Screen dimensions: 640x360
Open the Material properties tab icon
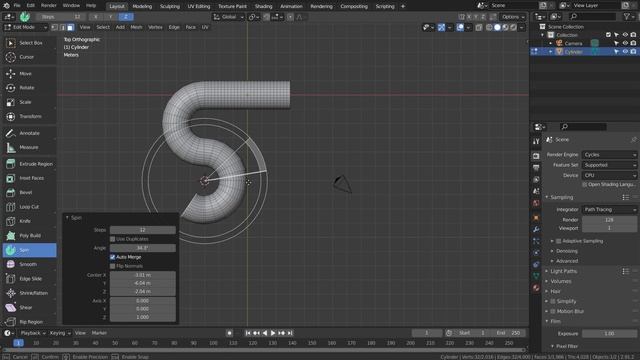click(536, 288)
